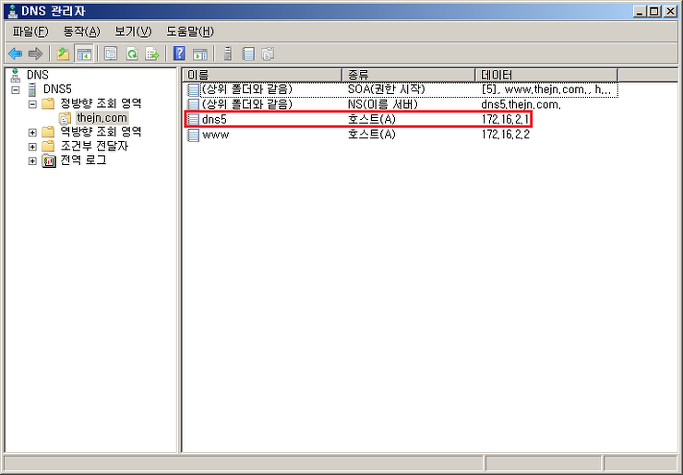Click the Export list toolbar icon
Screen dimensions: 683x475
click(x=152, y=54)
